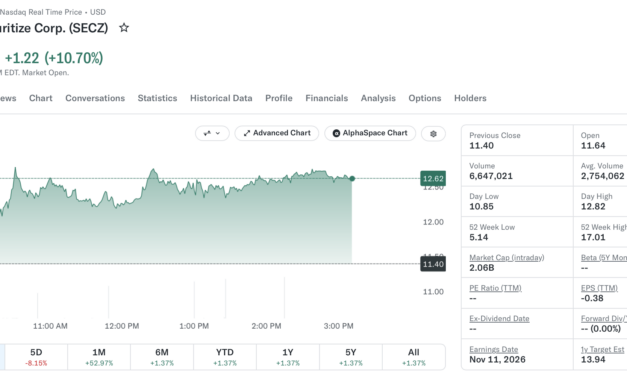
Task: Click the Avg. Volume value 2,754,062
Action: point(602,176)
